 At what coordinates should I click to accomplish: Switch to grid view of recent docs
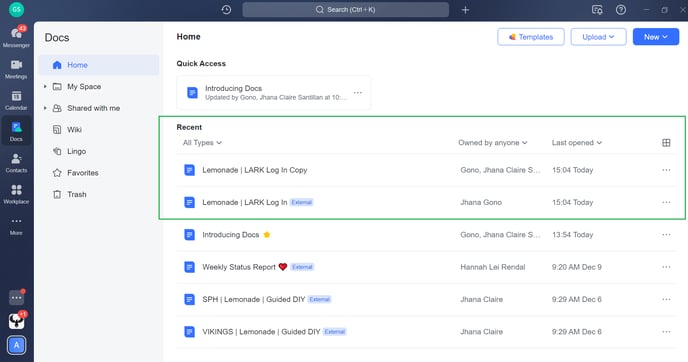coord(666,143)
